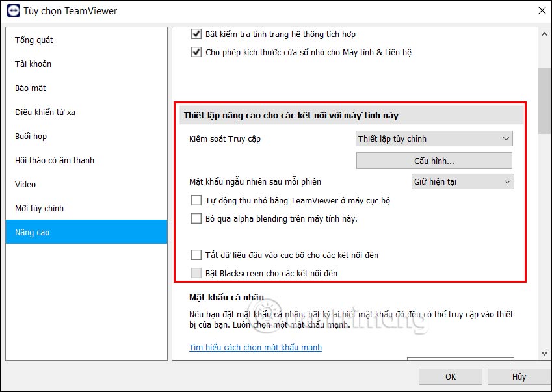This screenshot has width=552, height=392.
Task: Click the Cấu hình... button
Action: coord(434,161)
